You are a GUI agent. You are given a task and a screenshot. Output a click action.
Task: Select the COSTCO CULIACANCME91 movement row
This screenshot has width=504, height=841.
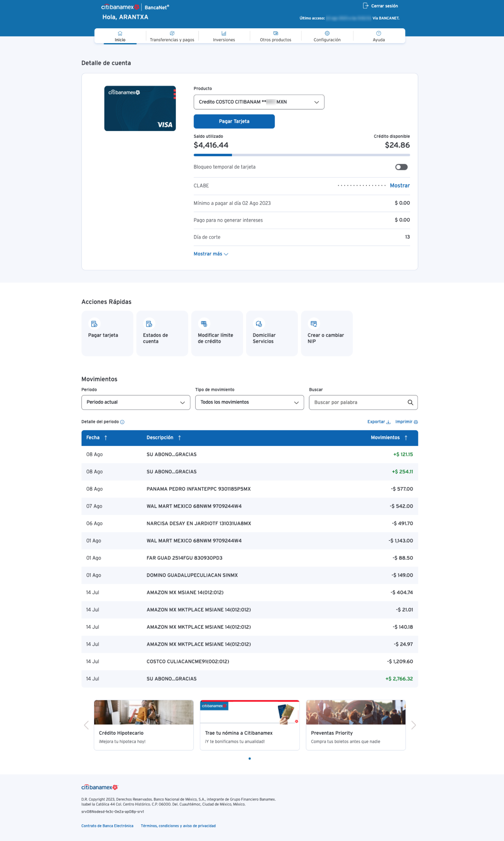click(250, 661)
